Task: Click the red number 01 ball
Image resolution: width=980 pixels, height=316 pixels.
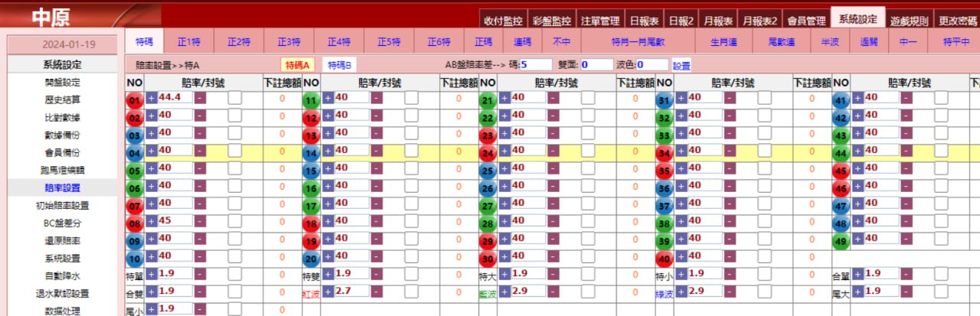Action: click(135, 100)
